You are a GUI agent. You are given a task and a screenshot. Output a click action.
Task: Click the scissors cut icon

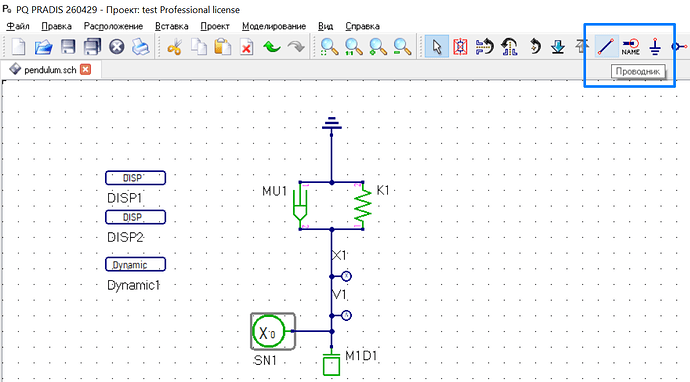pos(174,47)
